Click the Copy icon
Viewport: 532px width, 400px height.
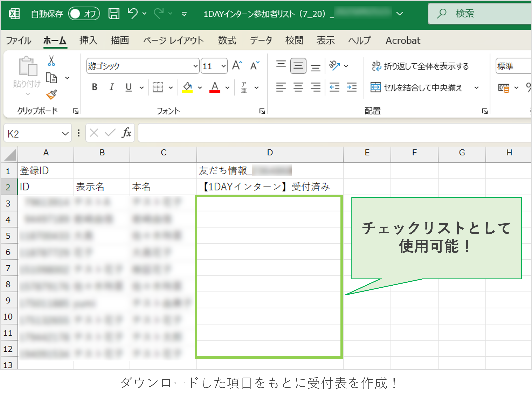tap(51, 78)
